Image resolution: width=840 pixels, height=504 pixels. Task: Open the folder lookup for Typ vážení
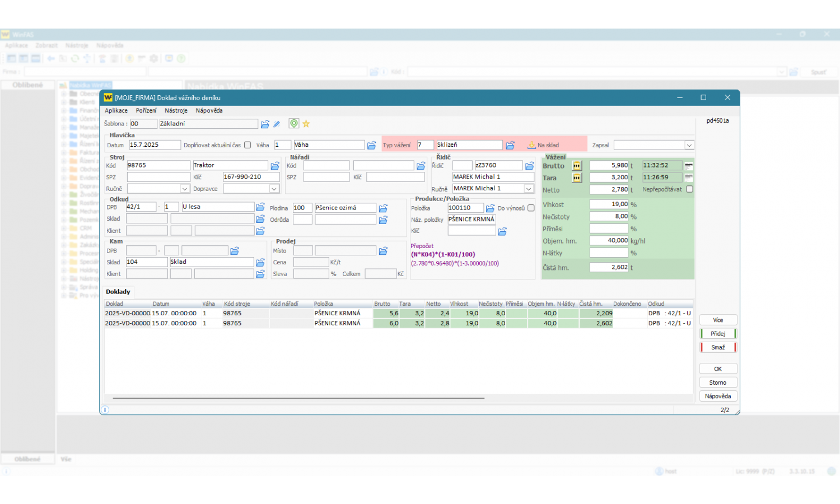pyautogui.click(x=510, y=145)
